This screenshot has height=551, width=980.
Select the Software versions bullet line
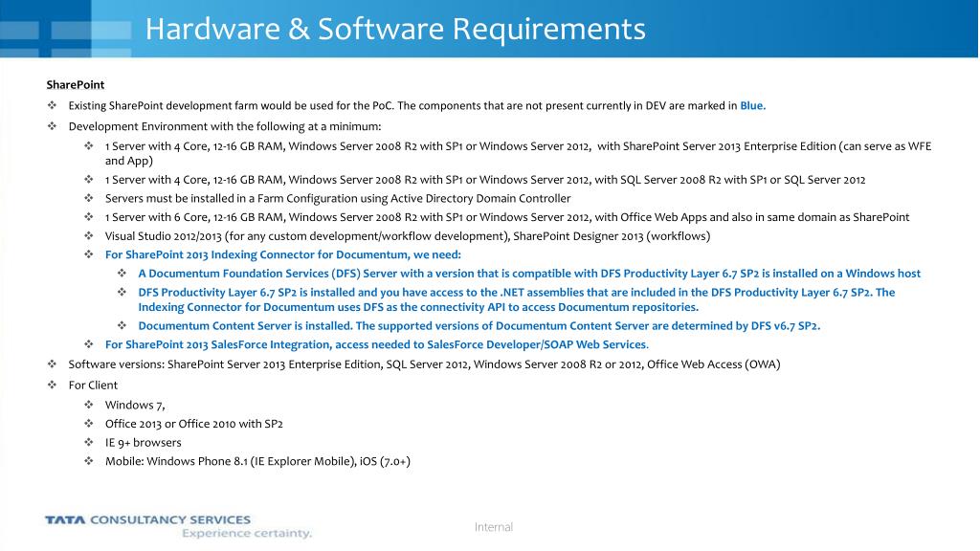click(424, 364)
